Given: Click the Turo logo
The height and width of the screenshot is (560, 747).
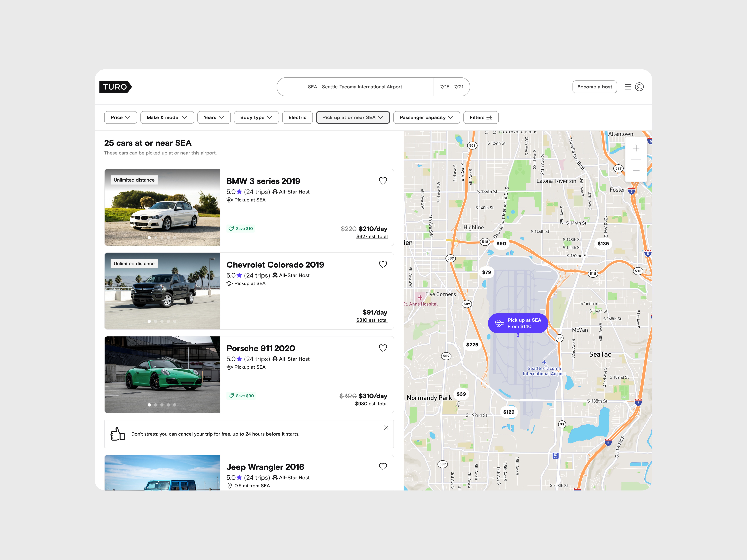Looking at the screenshot, I should click(115, 87).
